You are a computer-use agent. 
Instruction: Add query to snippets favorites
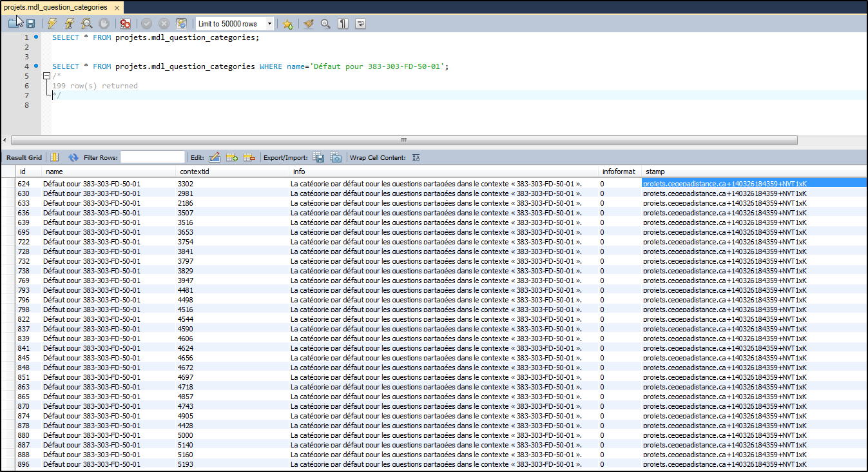tap(288, 24)
